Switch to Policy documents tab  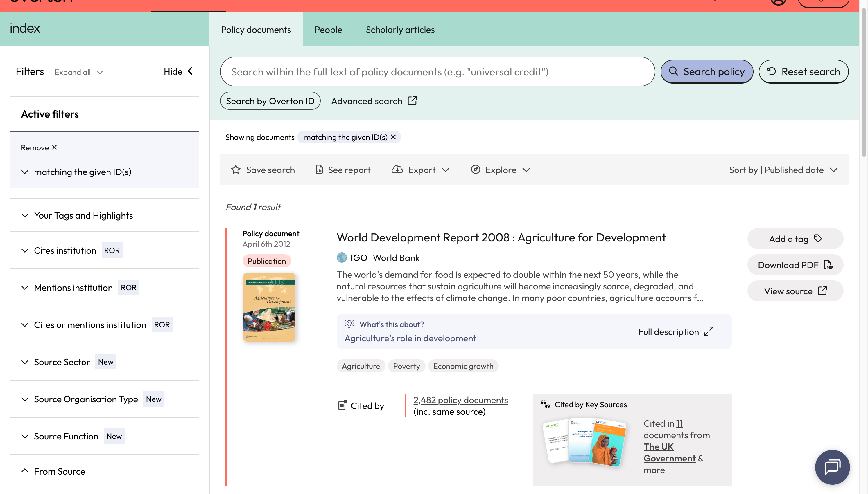pos(256,30)
